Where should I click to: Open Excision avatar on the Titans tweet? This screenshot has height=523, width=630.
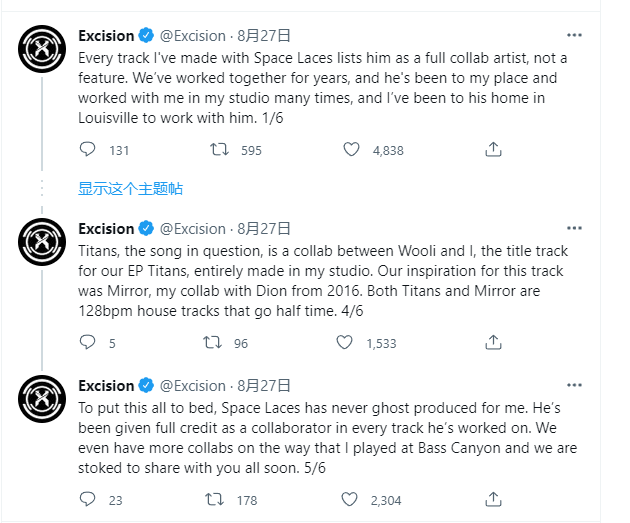(x=42, y=242)
